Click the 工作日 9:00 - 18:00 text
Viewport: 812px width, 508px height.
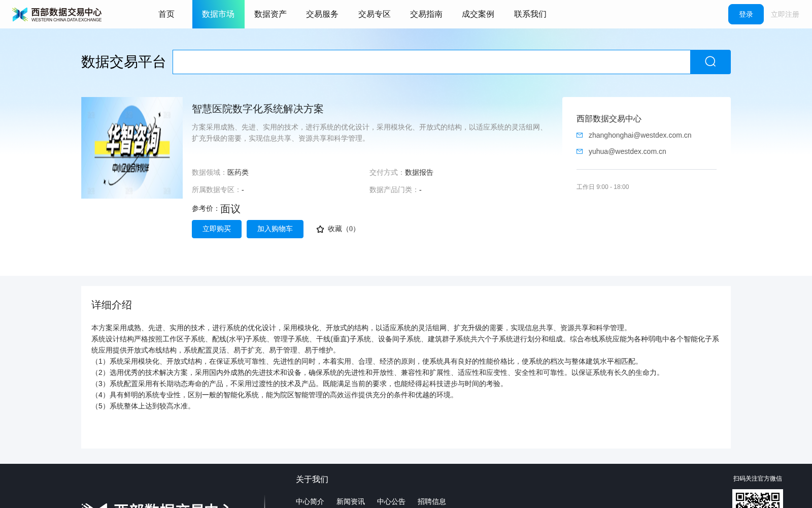(x=603, y=187)
